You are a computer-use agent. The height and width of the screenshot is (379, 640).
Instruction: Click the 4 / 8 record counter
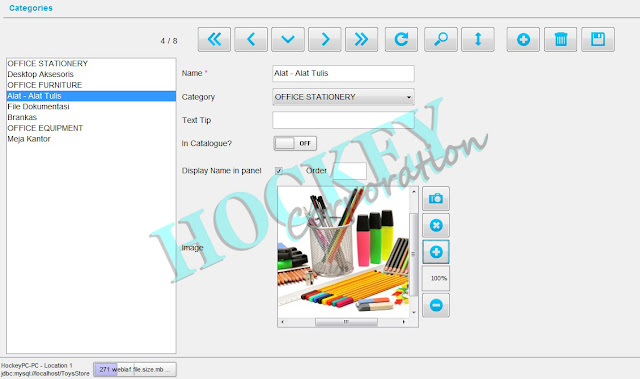coord(169,41)
